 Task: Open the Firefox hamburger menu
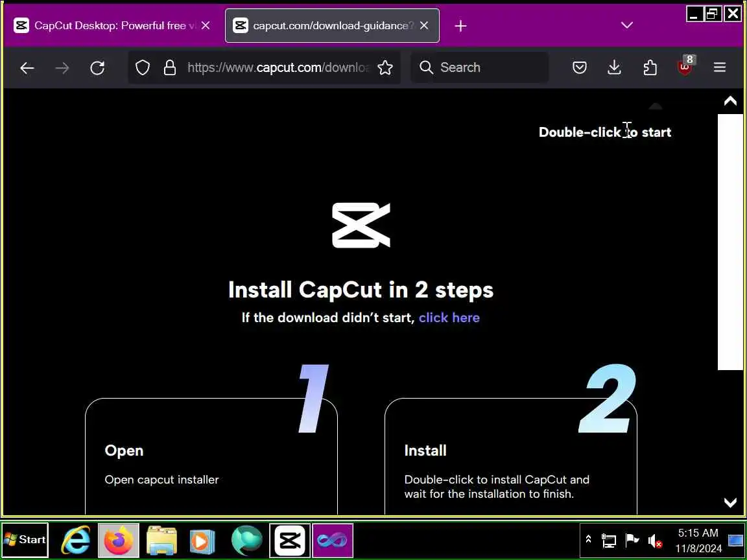tap(719, 67)
